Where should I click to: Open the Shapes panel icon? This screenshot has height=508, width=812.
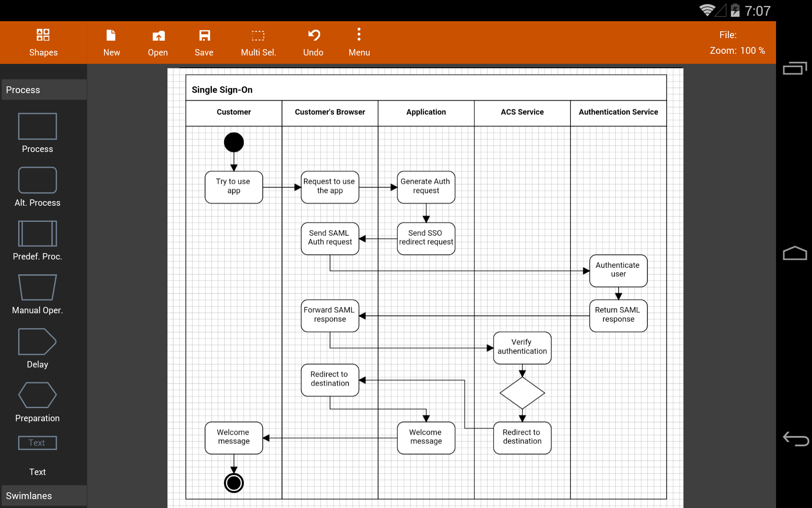[x=43, y=35]
